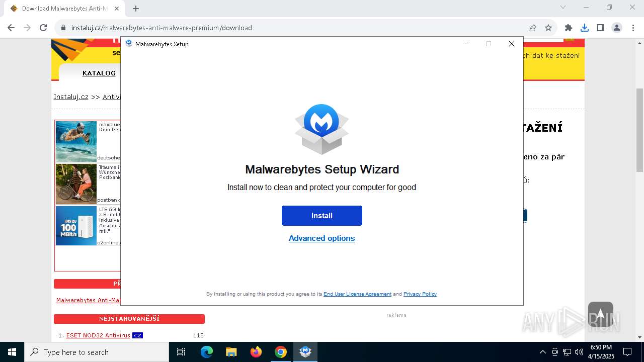Open the Windows Start menu
The image size is (644, 362).
pyautogui.click(x=12, y=352)
